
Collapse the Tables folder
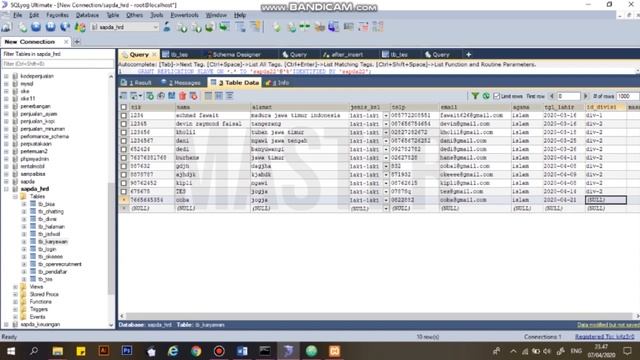click(x=15, y=196)
